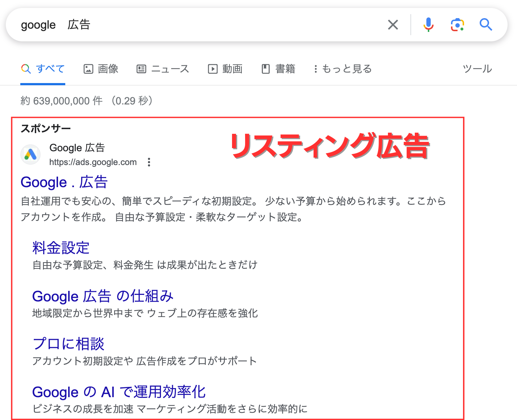This screenshot has height=420, width=517.
Task: Open the 料金設定 sitelink
Action: point(61,248)
